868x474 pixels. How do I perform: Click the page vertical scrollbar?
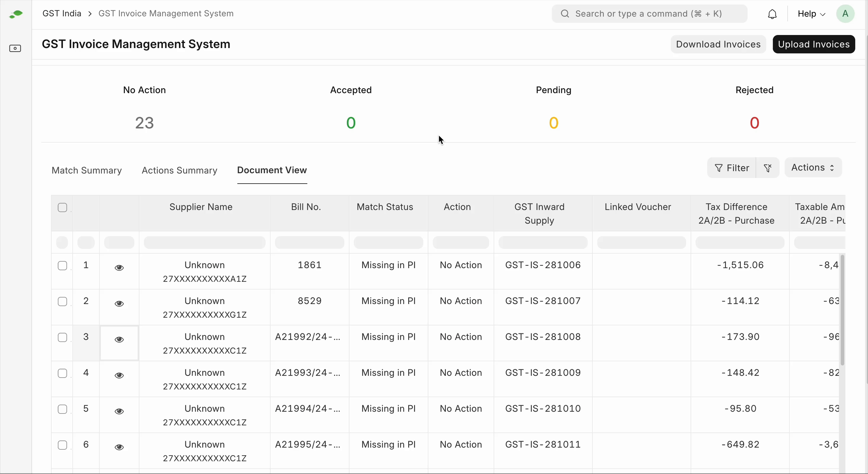click(866, 209)
